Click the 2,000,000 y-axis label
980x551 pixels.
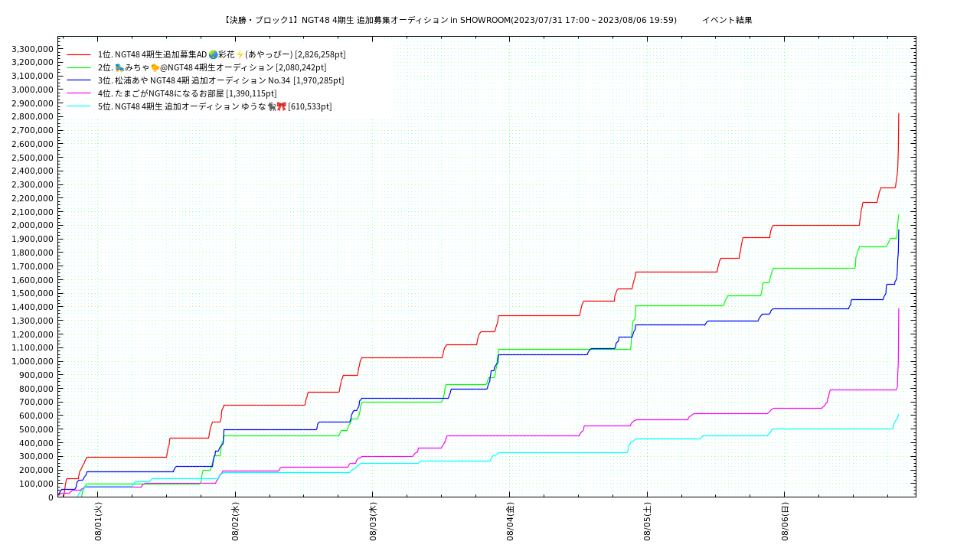coord(32,225)
